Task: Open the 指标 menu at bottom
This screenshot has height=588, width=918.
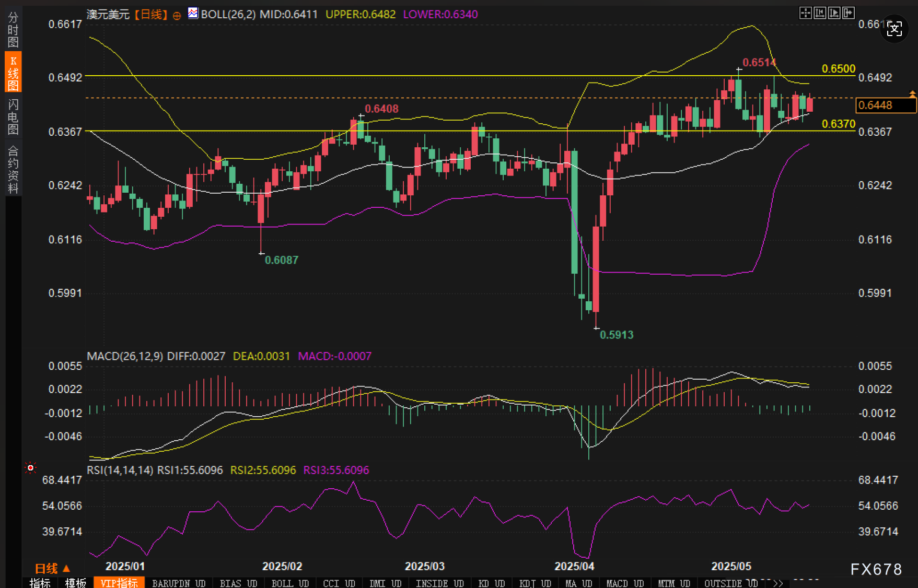Action: [40, 583]
